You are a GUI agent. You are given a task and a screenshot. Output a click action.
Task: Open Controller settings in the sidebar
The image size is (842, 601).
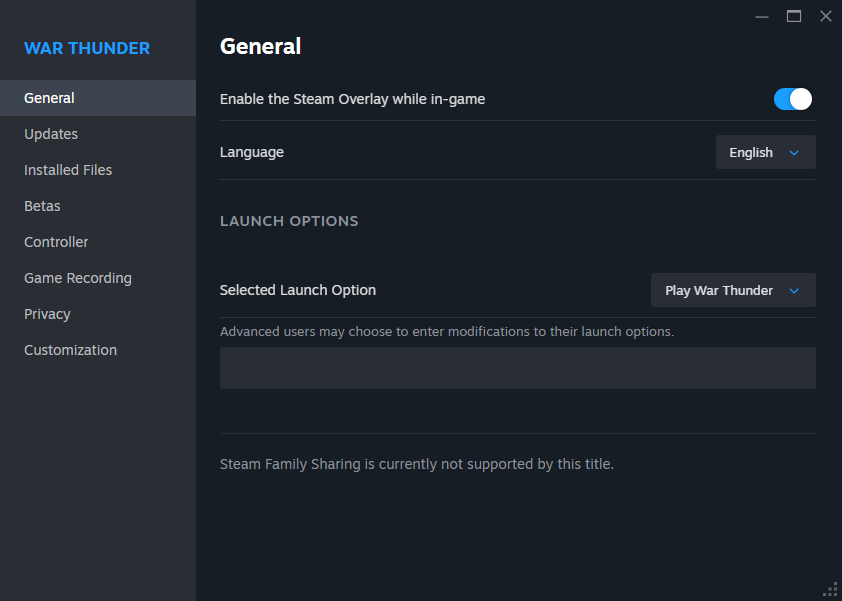click(x=56, y=242)
